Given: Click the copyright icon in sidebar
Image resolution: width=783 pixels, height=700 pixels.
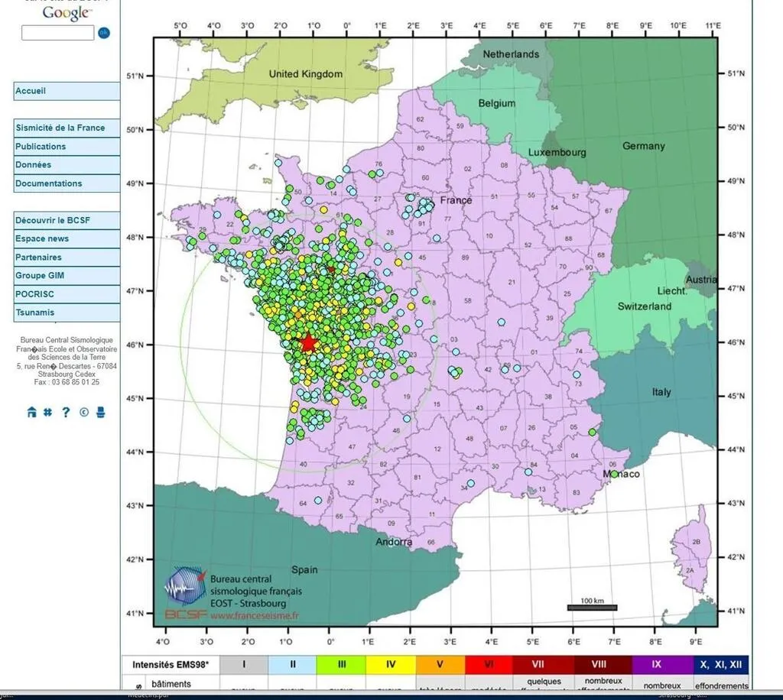Looking at the screenshot, I should 83,413.
